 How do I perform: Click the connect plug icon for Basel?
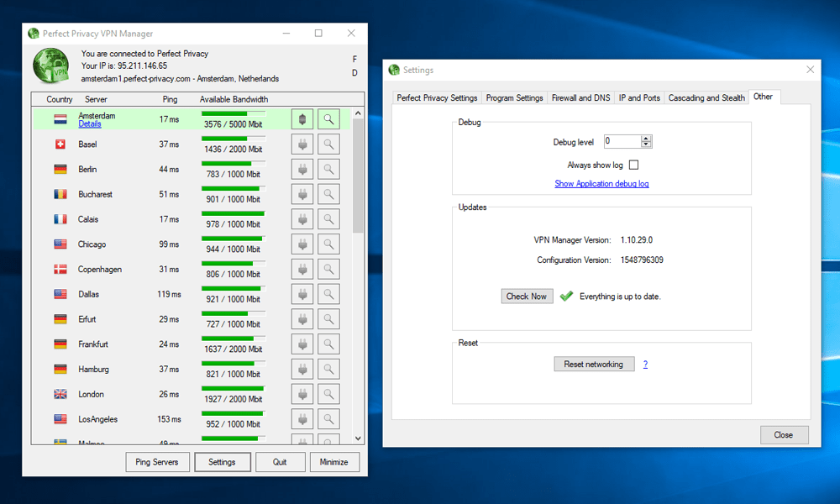[302, 144]
